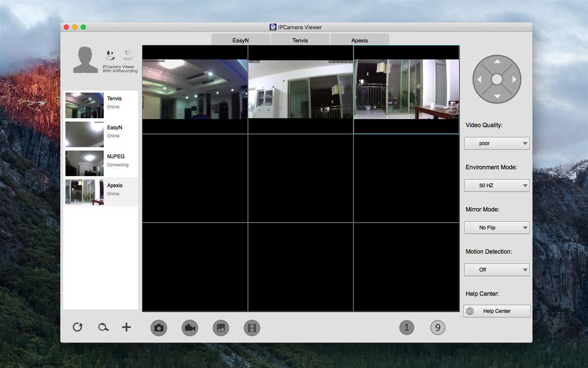Click the Help Center button
Viewport: 588px width, 368px height.
[497, 311]
